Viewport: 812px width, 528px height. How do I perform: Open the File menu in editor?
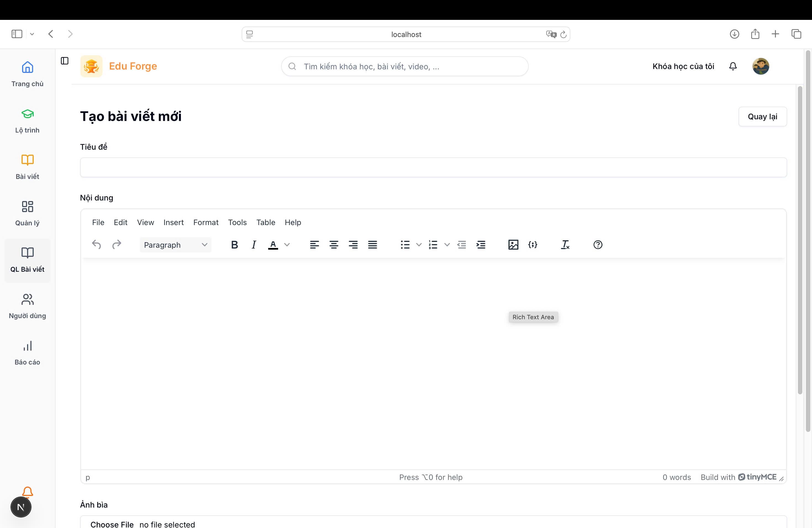tap(98, 222)
